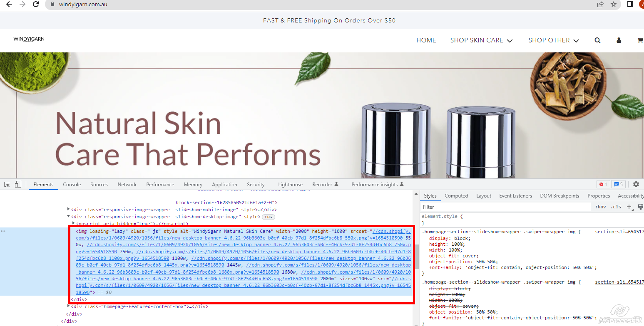Image resolution: width=644 pixels, height=326 pixels.
Task: Open the Properties pane
Action: point(599,196)
